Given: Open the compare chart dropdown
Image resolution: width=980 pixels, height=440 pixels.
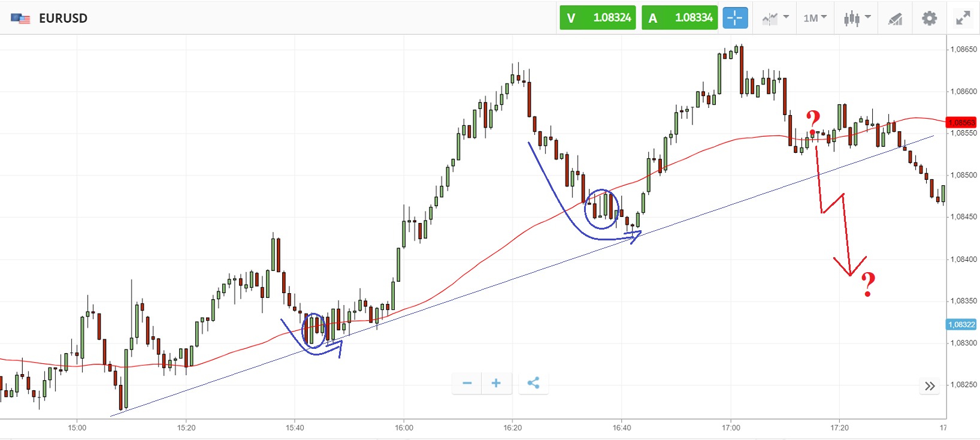Looking at the screenshot, I should [x=775, y=18].
